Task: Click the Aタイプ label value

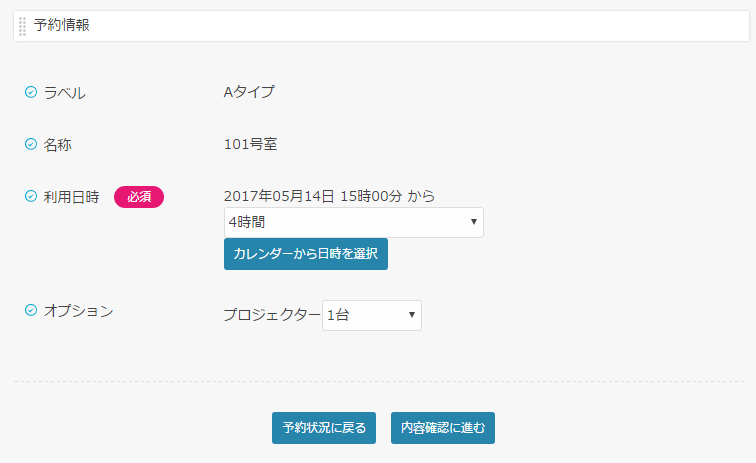Action: tap(249, 92)
